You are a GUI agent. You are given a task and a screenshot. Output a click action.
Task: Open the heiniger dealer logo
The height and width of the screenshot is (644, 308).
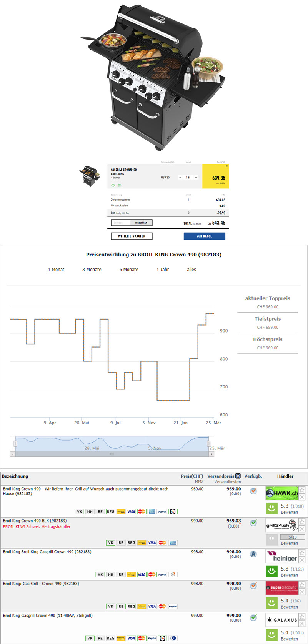click(x=282, y=557)
